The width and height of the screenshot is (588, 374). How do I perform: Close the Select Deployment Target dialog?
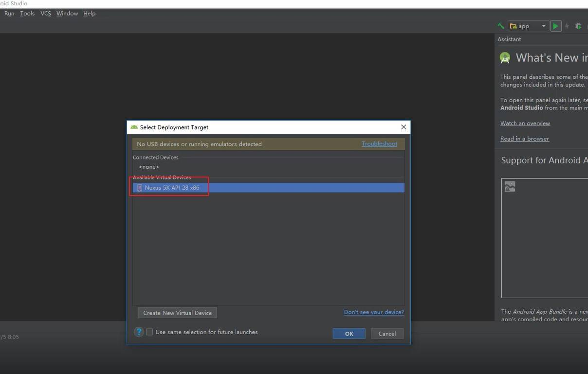pos(404,127)
